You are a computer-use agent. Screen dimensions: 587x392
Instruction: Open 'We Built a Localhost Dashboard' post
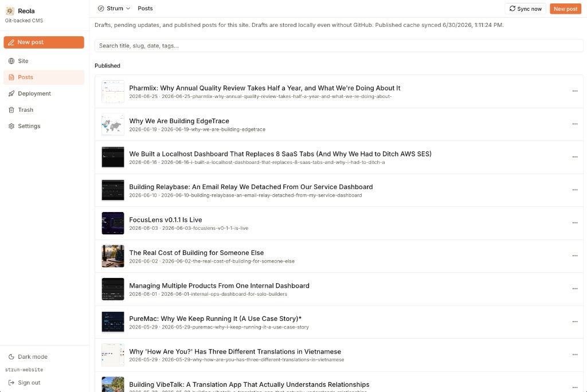tap(280, 154)
